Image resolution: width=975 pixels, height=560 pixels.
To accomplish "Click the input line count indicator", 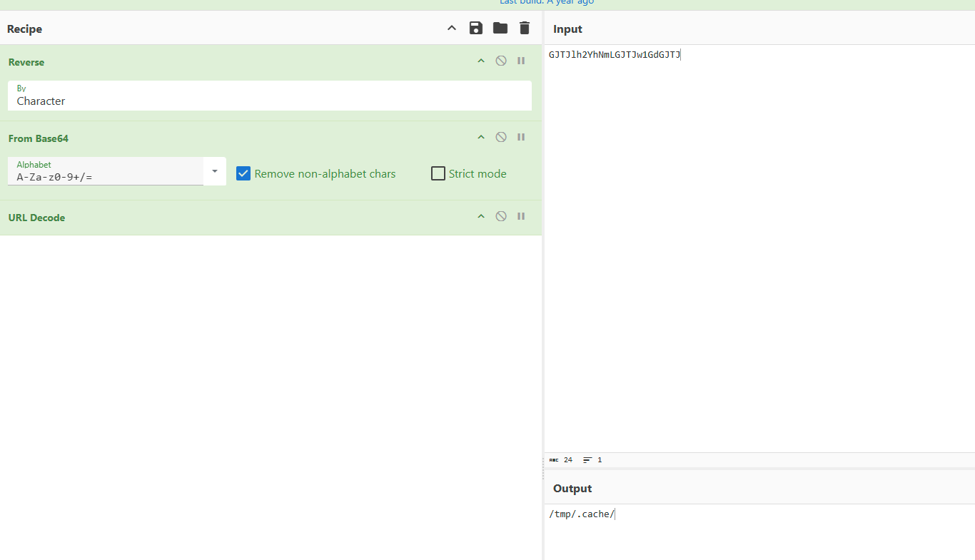I will [592, 460].
